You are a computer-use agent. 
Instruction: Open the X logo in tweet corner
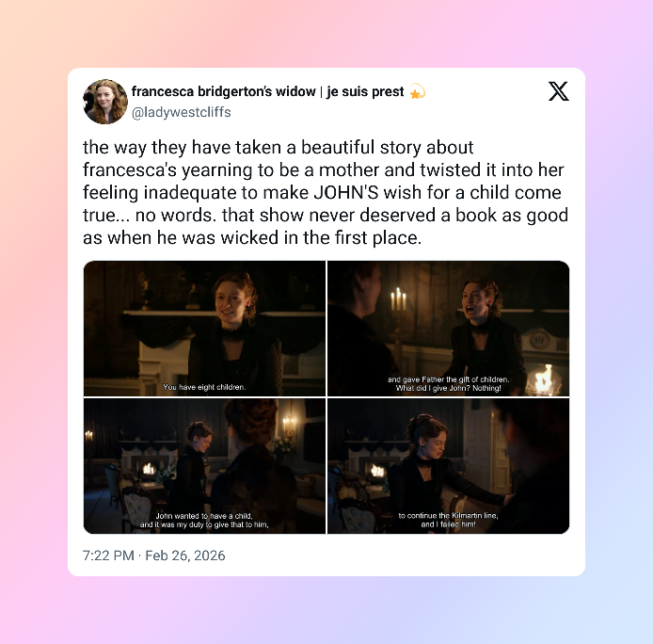(559, 91)
